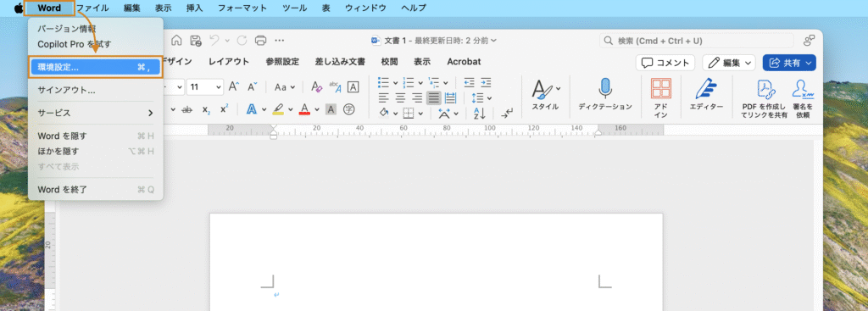Expand the borders dropdown arrow
868x311 pixels.
420,114
